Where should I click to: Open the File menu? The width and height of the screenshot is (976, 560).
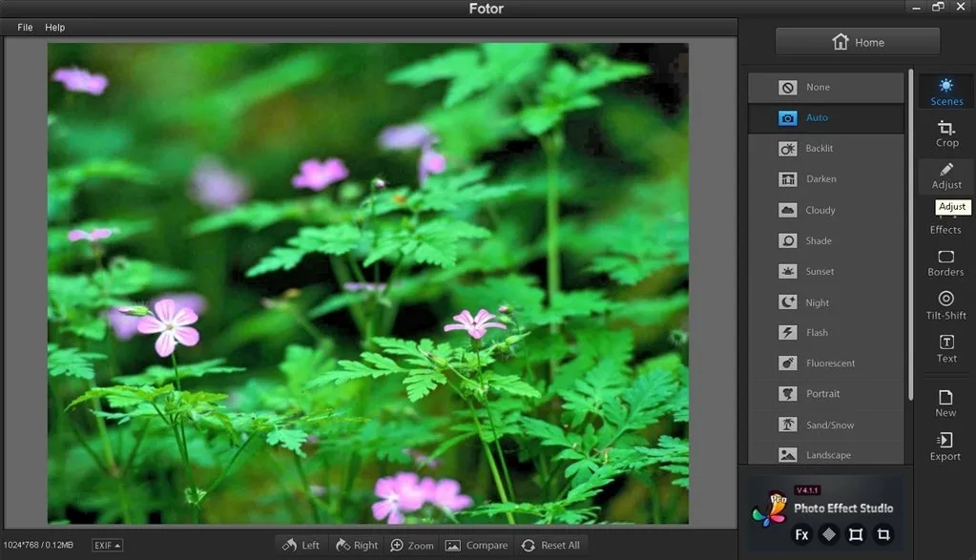[x=25, y=28]
